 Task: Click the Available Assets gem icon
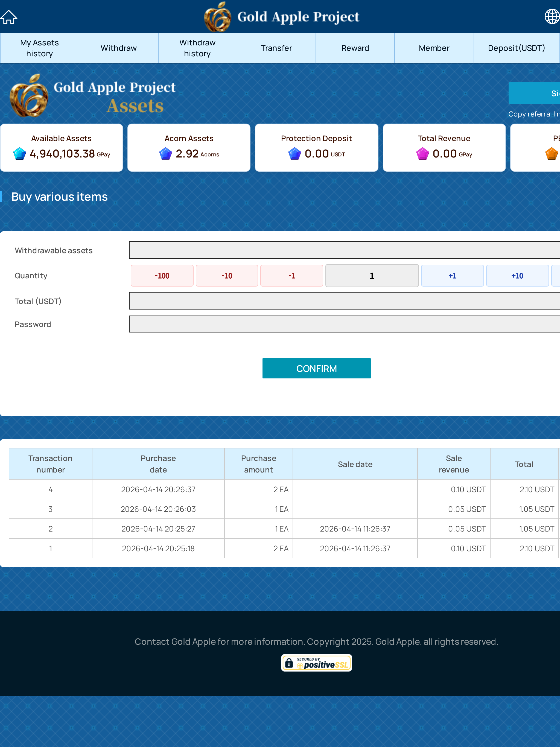pos(20,154)
